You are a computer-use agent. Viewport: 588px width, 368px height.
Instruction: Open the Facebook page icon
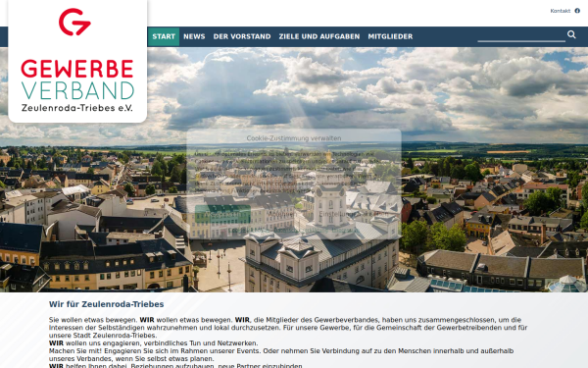coord(577,11)
